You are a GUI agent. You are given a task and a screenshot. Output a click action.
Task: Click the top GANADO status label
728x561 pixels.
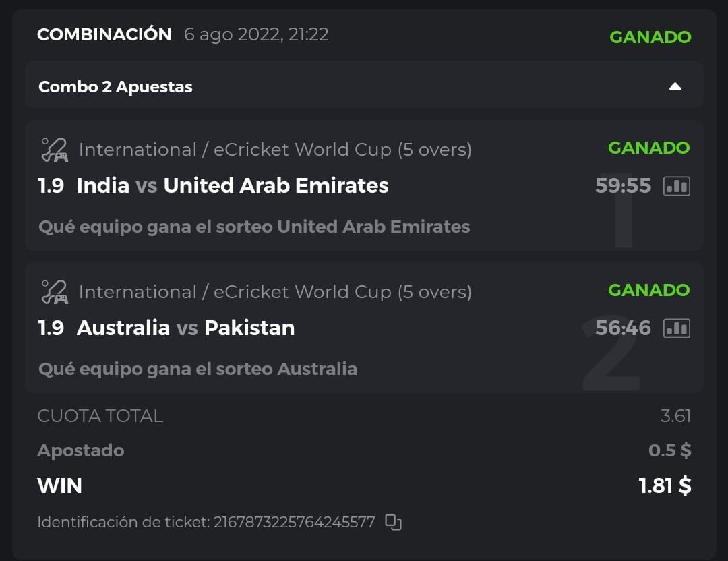[650, 37]
